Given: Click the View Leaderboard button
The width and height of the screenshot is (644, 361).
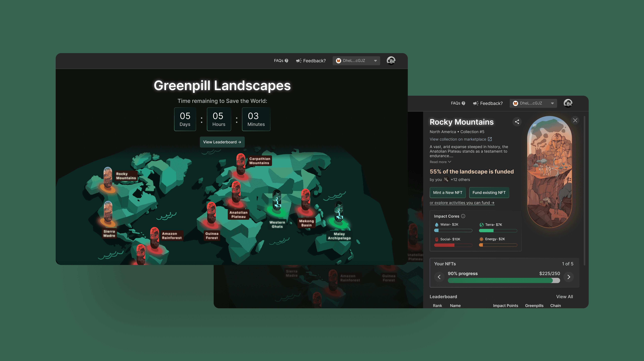Looking at the screenshot, I should (222, 142).
